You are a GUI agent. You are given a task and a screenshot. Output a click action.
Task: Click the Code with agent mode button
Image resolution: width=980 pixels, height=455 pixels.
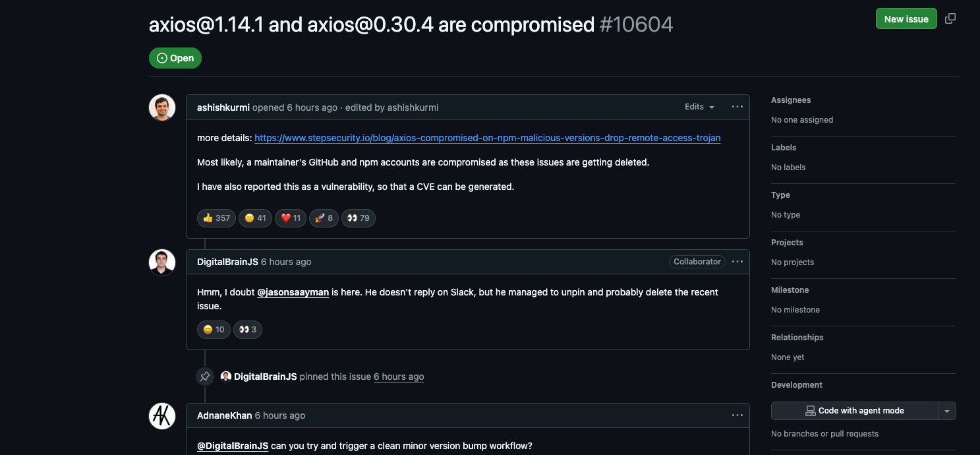coord(855,410)
